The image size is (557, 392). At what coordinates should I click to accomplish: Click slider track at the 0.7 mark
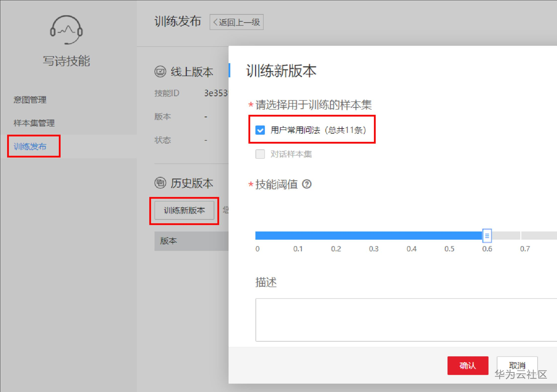(x=524, y=235)
